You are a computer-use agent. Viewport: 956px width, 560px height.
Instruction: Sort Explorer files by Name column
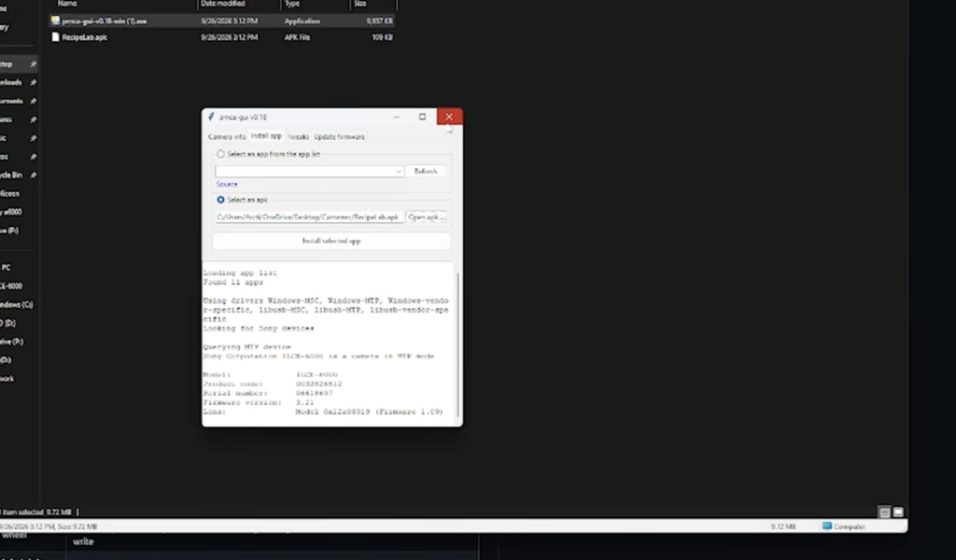[x=67, y=4]
